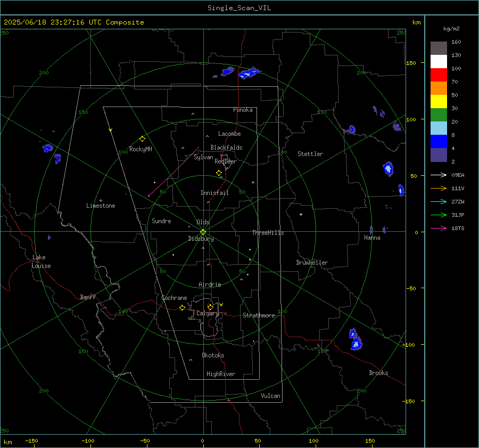Viewport: 479px width, 448px height.
Task: Click the Strathmore label
Action: [259, 315]
